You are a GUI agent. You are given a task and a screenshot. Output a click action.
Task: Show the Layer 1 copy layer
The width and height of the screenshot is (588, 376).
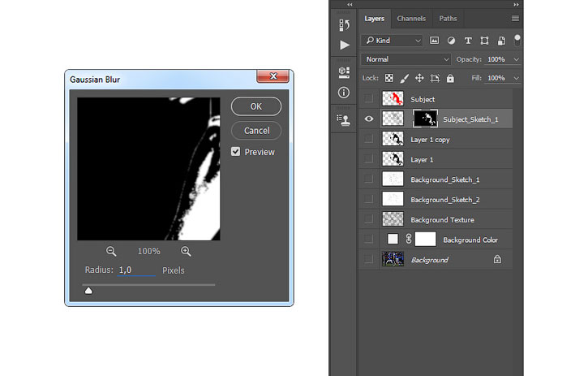(x=369, y=139)
